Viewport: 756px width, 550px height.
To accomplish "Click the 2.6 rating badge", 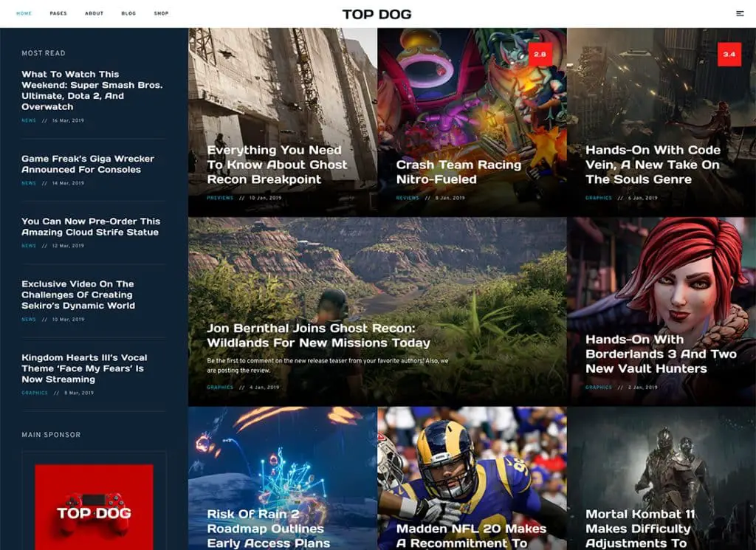I will [x=540, y=55].
